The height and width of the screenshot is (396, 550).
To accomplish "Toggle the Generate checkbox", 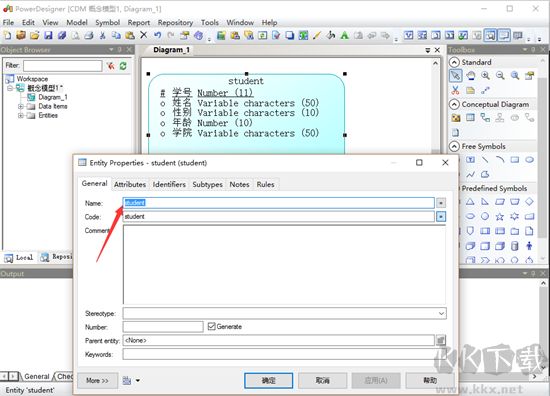I will pos(212,327).
